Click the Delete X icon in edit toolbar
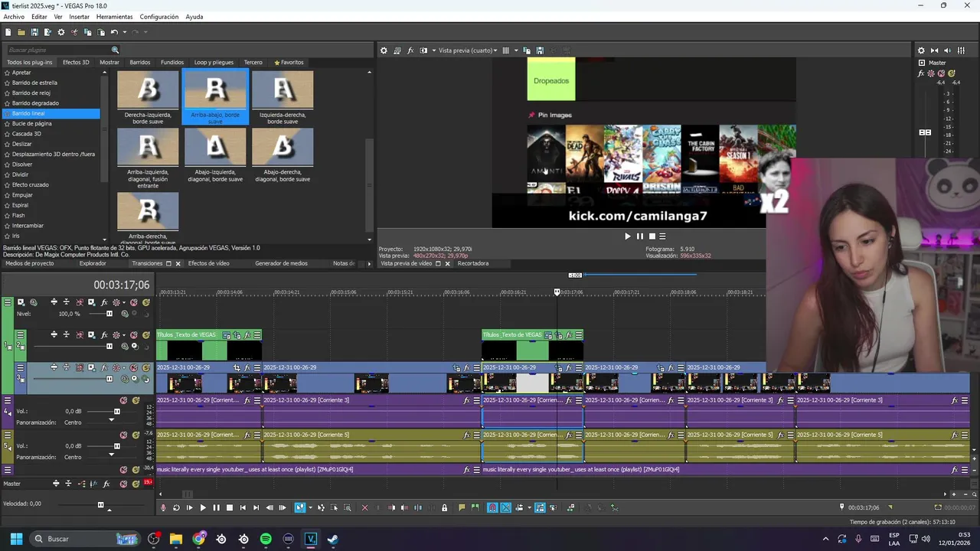The image size is (980, 551). [x=364, y=507]
